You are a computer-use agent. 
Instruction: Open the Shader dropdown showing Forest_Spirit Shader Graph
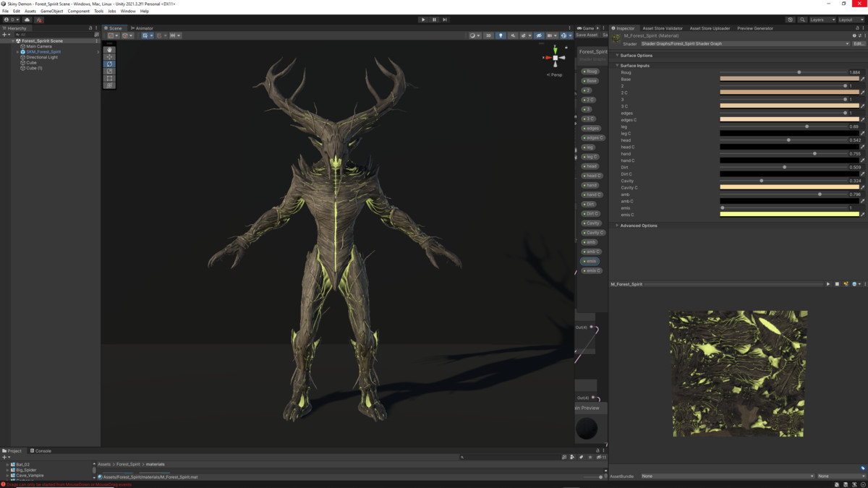[x=738, y=43]
